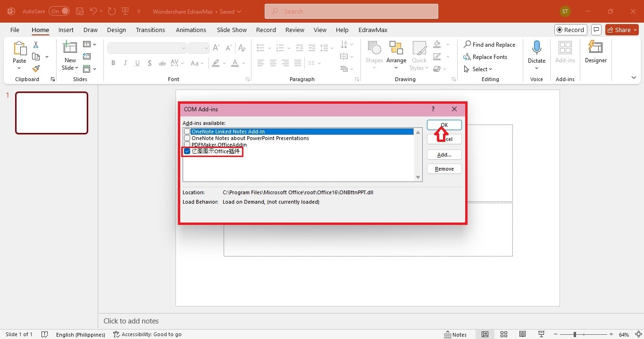Switch to the Design tab
Image resolution: width=644 pixels, height=339 pixels.
click(x=116, y=30)
